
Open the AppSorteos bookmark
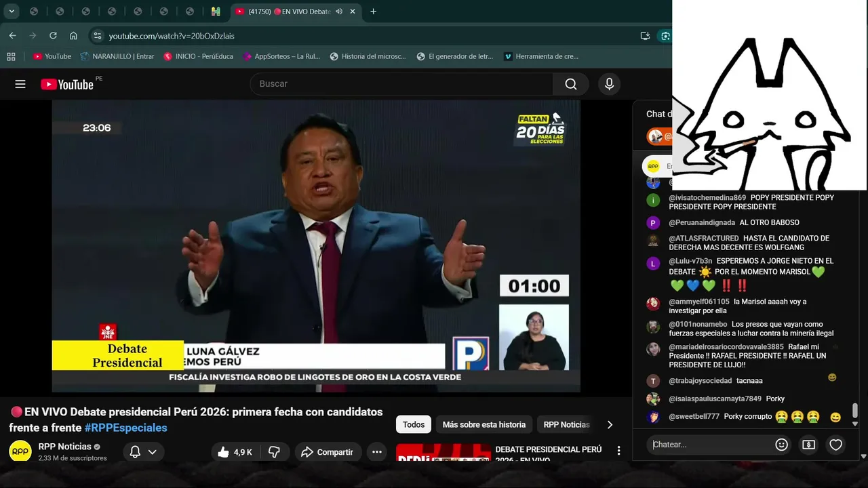coord(281,56)
